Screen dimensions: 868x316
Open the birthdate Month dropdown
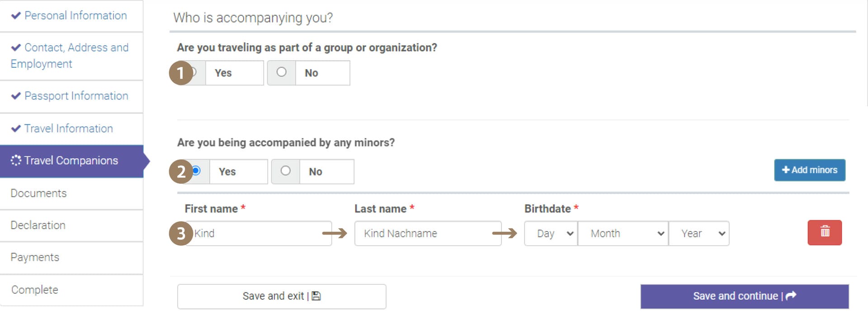[x=623, y=233]
